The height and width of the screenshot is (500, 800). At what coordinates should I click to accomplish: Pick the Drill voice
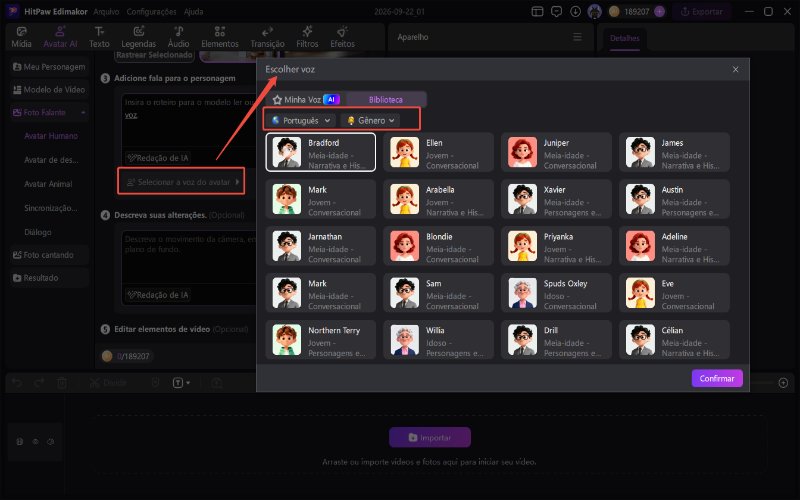[556, 340]
